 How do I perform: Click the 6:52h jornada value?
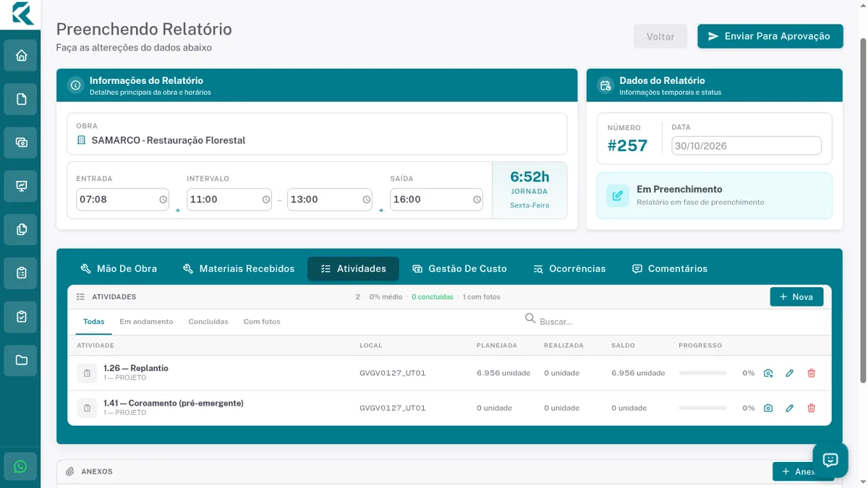(529, 176)
